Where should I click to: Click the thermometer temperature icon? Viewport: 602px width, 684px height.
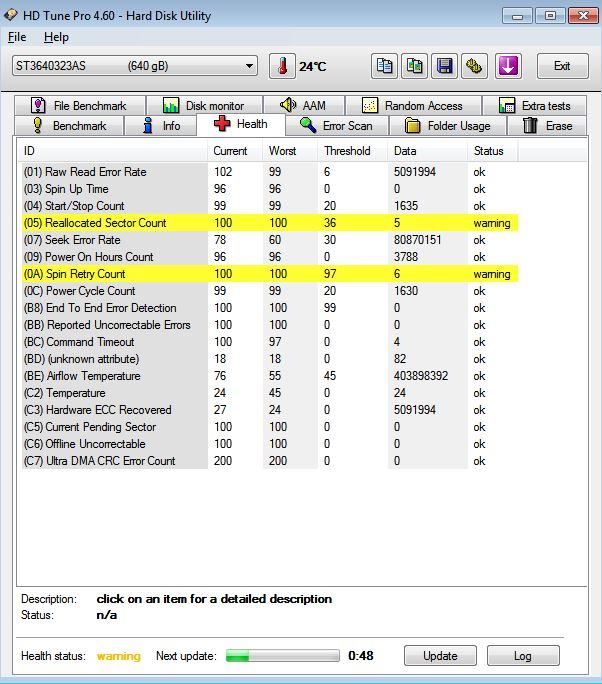coord(282,66)
